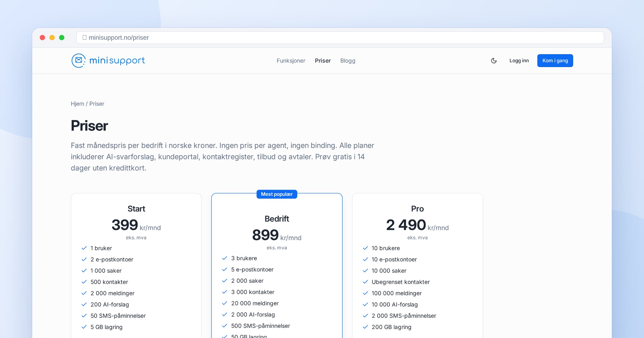Viewport: 644px width, 338px height.
Task: Click the Mest populær badge
Action: click(277, 194)
